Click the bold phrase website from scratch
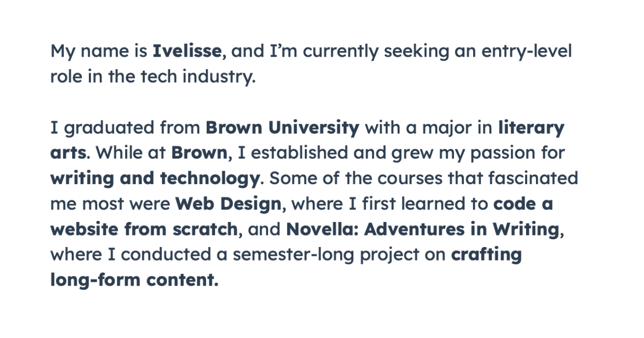Screen dimensions: 644x338 [144, 229]
